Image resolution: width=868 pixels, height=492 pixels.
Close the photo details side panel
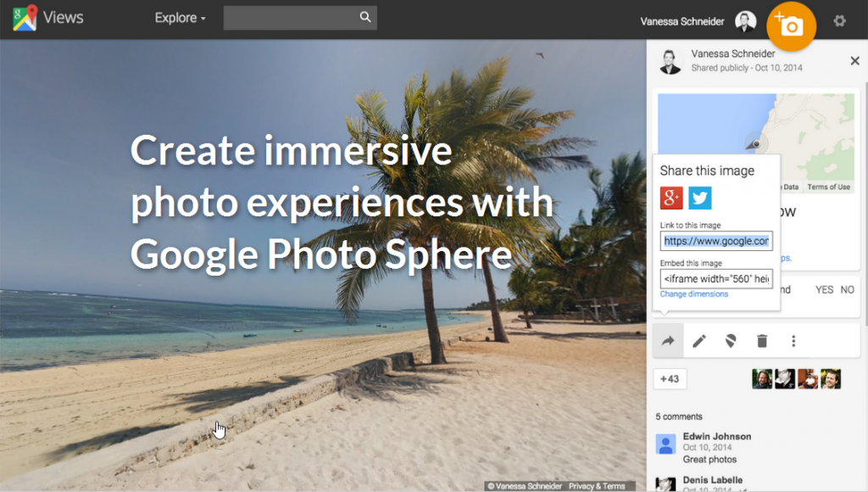pos(854,61)
